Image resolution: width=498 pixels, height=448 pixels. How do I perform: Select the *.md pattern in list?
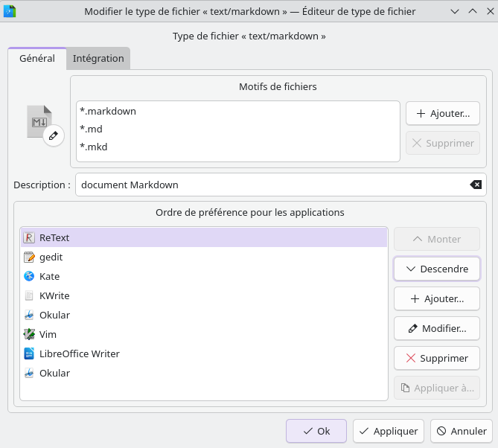pos(91,129)
